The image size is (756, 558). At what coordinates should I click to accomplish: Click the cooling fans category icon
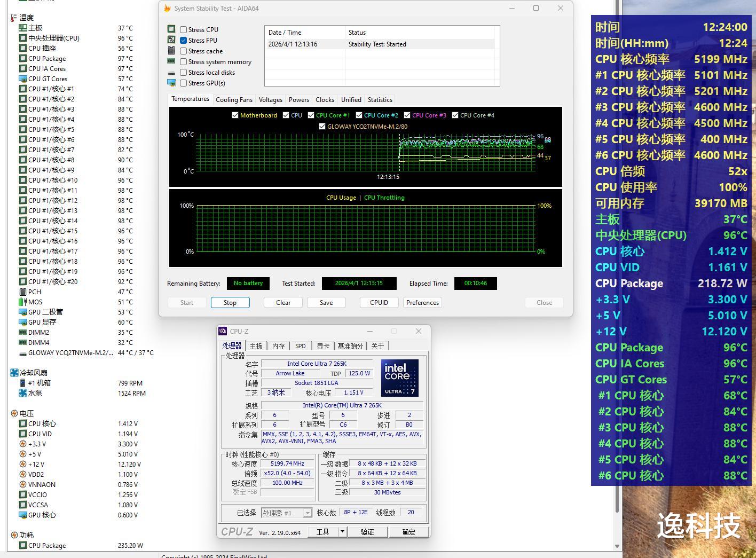pos(14,373)
